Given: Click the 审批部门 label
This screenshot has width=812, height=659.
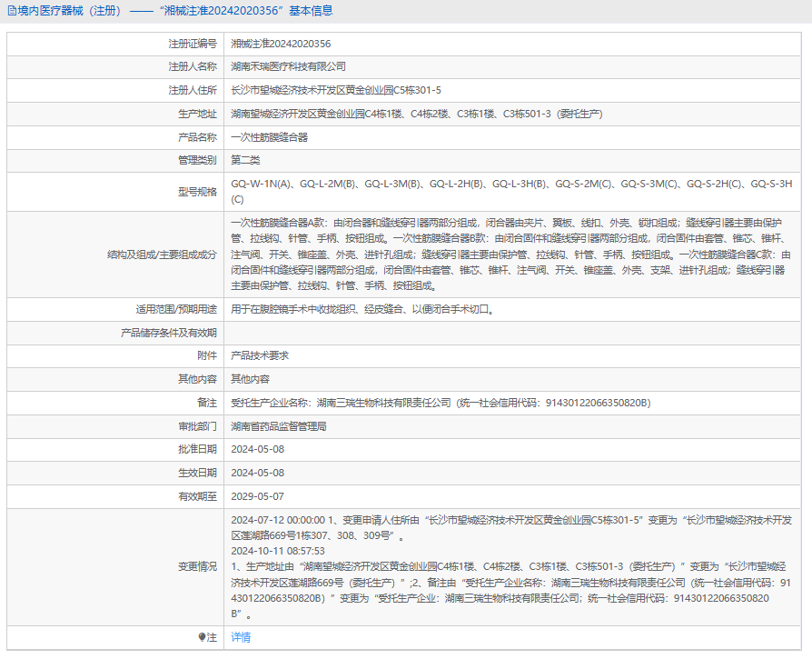Looking at the screenshot, I should pyautogui.click(x=197, y=426).
